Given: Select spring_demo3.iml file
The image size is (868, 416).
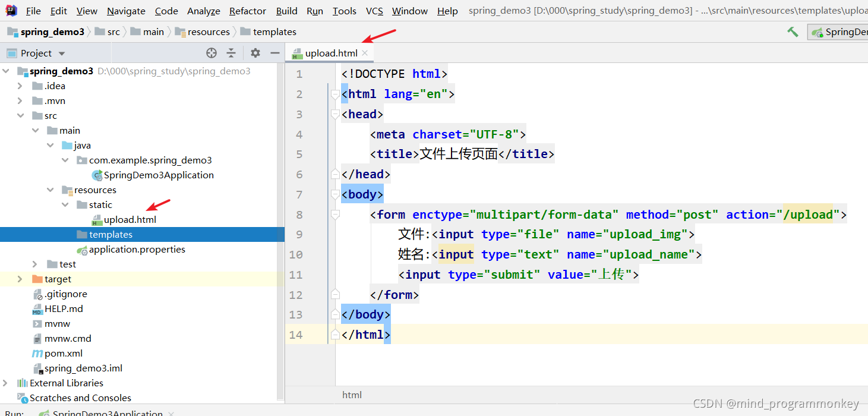Looking at the screenshot, I should tap(77, 368).
